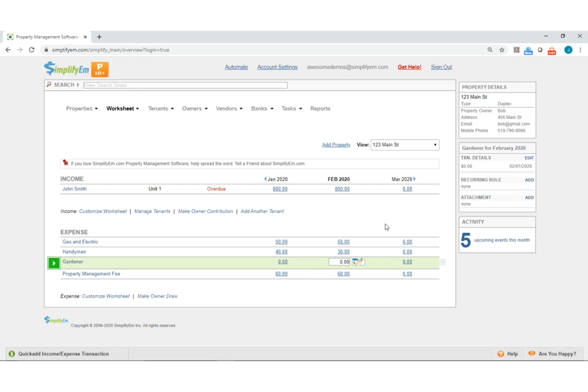The image size is (588, 392).
Task: Click the orange Help question mark icon
Action: tap(501, 354)
